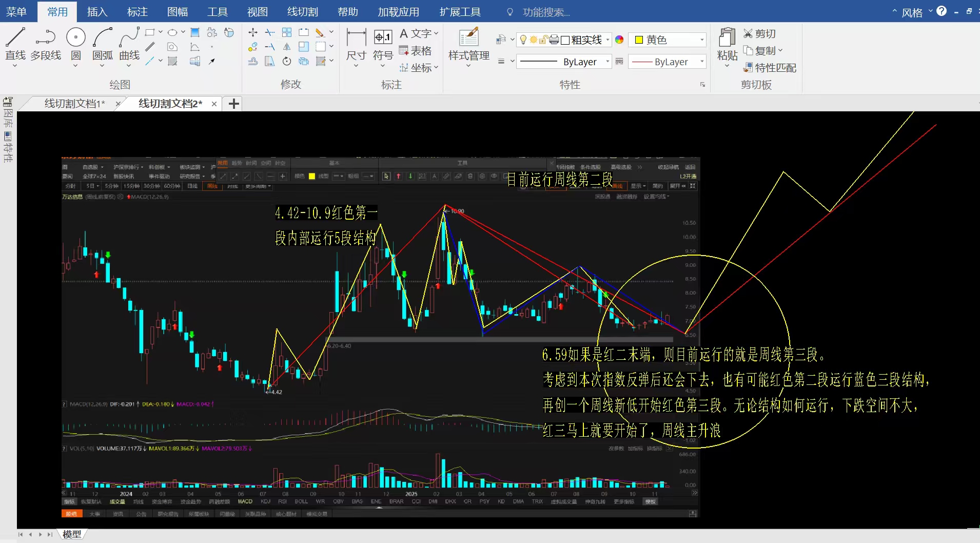Open the 特性 panel dialog launcher
This screenshot has height=543, width=980.
tap(702, 85)
